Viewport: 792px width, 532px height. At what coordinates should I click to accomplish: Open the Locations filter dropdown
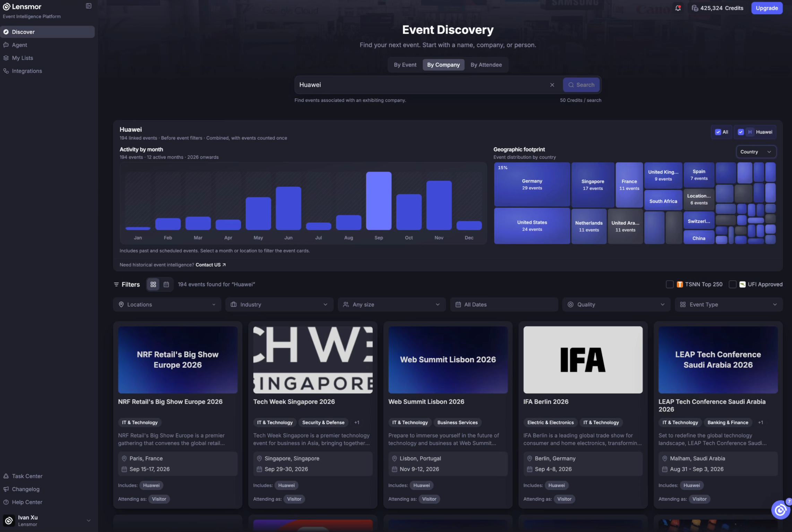click(167, 304)
